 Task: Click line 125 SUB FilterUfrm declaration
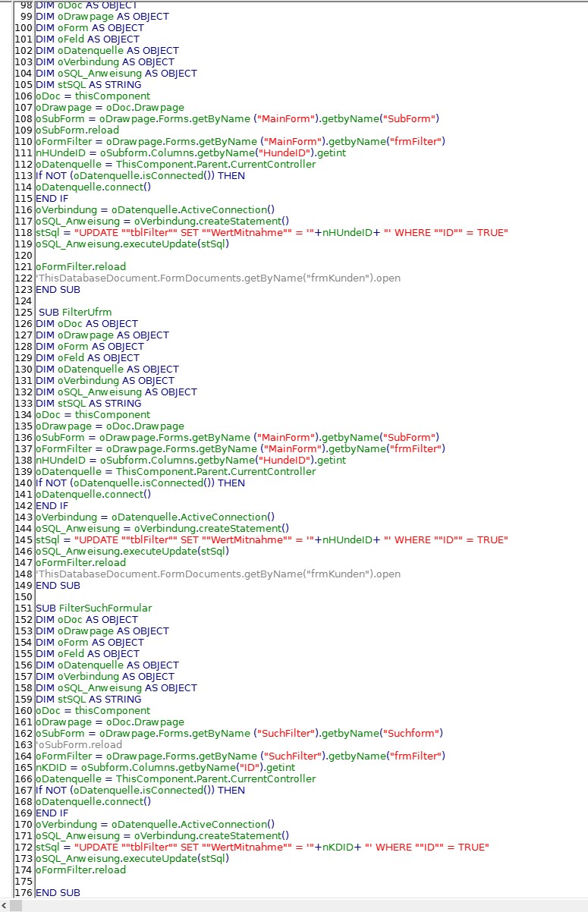pyautogui.click(x=74, y=313)
